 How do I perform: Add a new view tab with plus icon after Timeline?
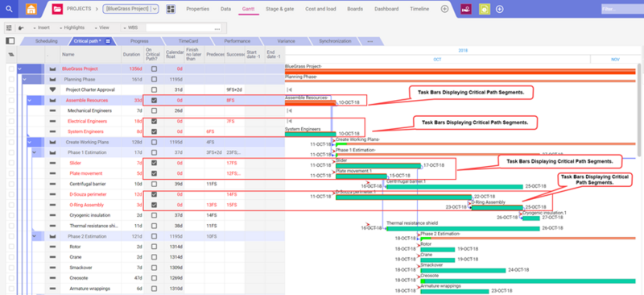tap(444, 9)
